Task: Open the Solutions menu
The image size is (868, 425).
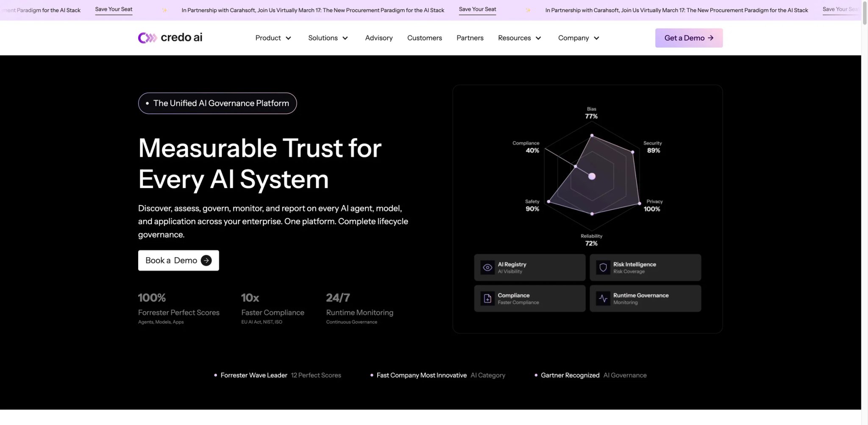Action: [x=328, y=38]
